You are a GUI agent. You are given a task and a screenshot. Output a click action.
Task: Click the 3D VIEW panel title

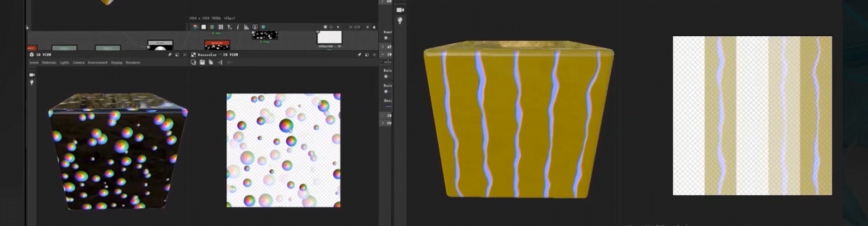click(x=43, y=55)
